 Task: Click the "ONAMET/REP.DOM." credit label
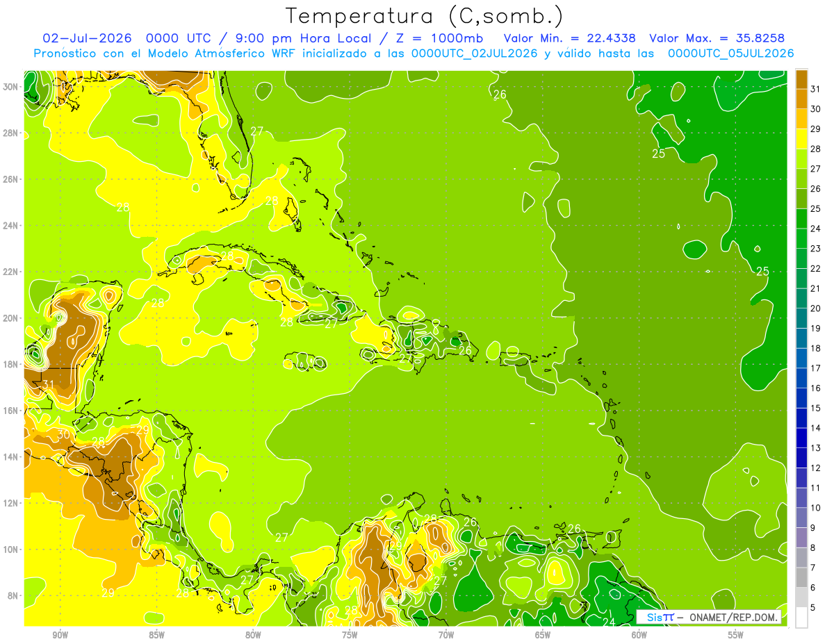(734, 617)
